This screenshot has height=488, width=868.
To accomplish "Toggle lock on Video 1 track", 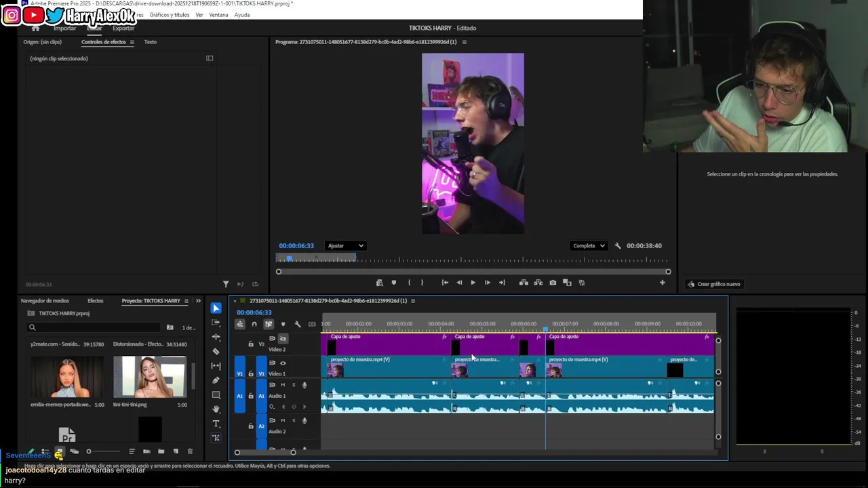I will 250,373.
